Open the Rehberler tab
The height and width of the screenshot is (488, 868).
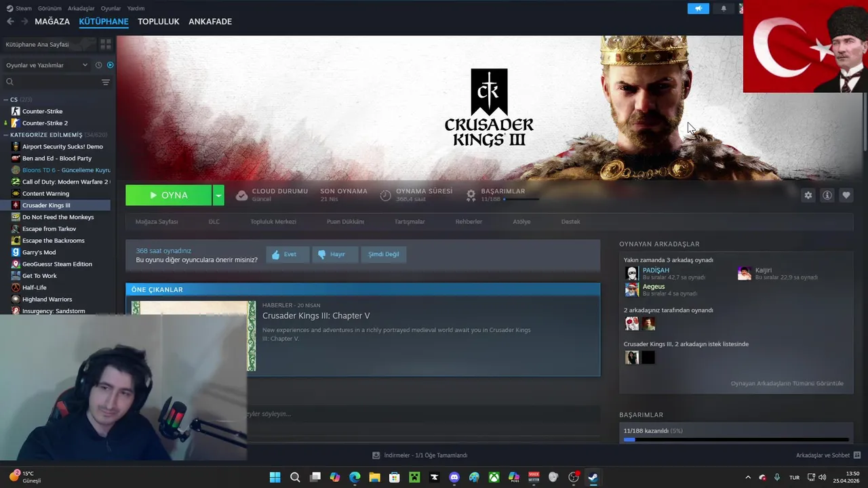pyautogui.click(x=469, y=222)
